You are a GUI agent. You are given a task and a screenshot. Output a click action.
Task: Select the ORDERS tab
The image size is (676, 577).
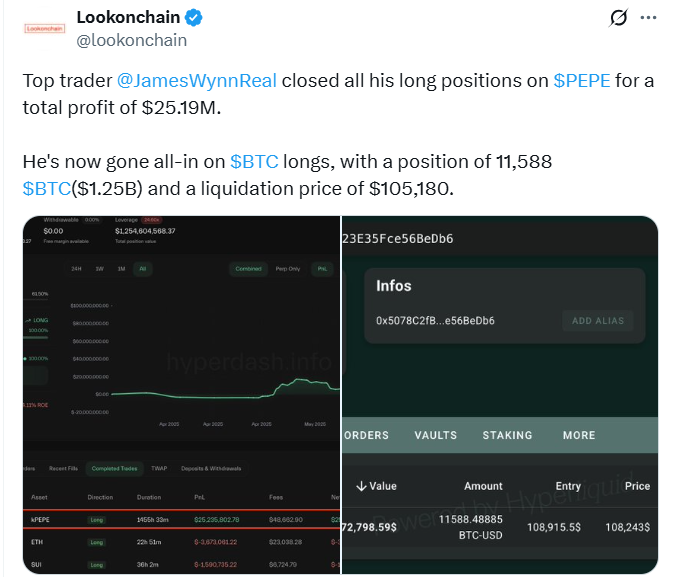point(366,435)
